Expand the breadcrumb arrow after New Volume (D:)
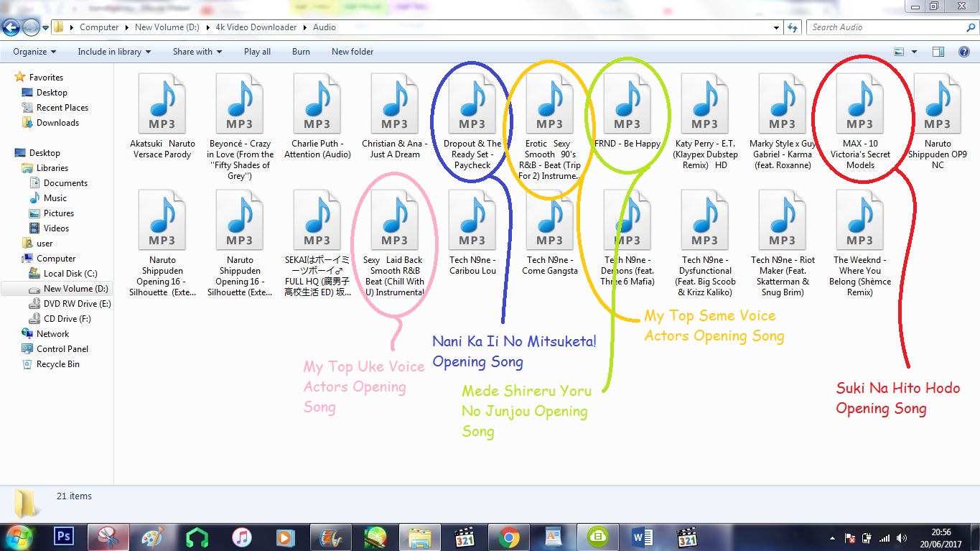The image size is (980, 551). click(207, 27)
